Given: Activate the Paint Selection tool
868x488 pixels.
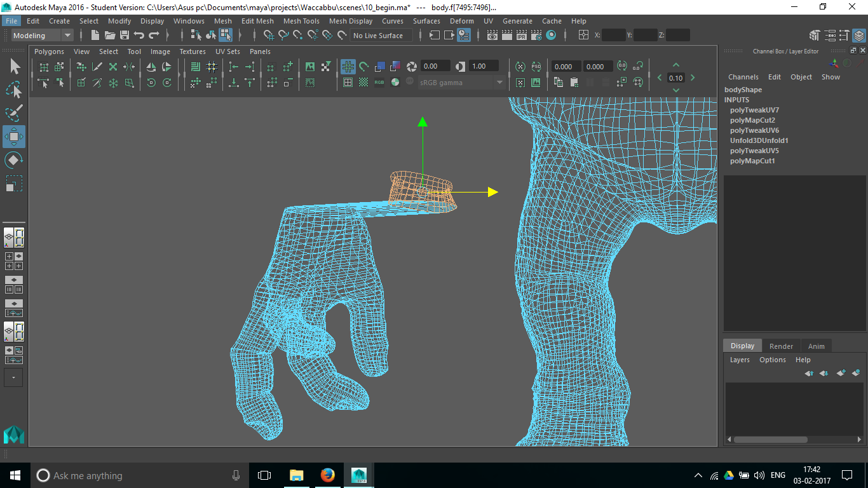Looking at the screenshot, I should click(x=14, y=113).
